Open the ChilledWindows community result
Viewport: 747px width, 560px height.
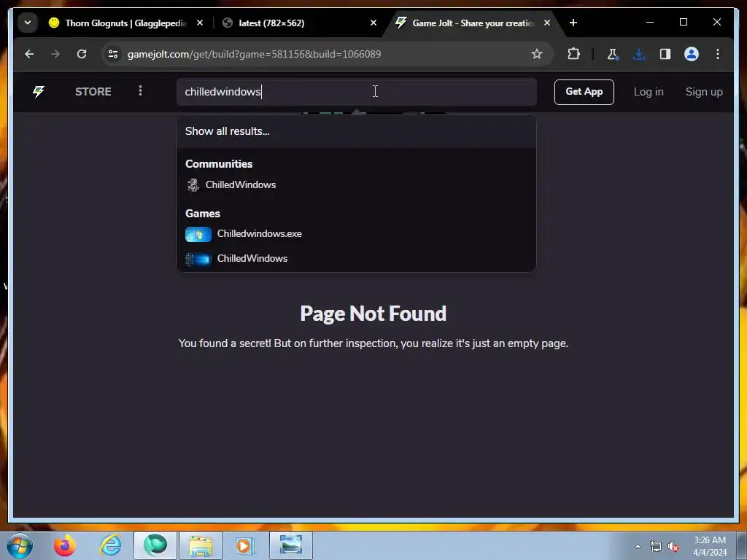coord(356,184)
